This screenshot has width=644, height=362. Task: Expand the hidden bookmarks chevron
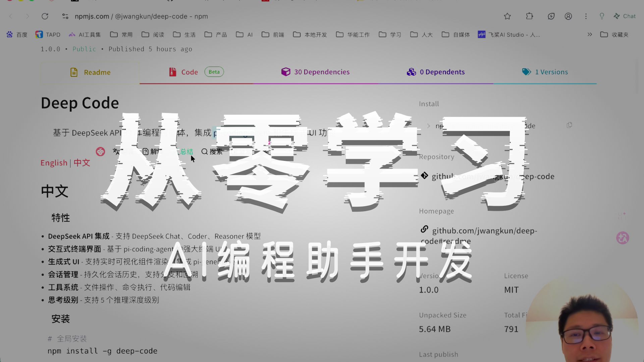point(590,35)
